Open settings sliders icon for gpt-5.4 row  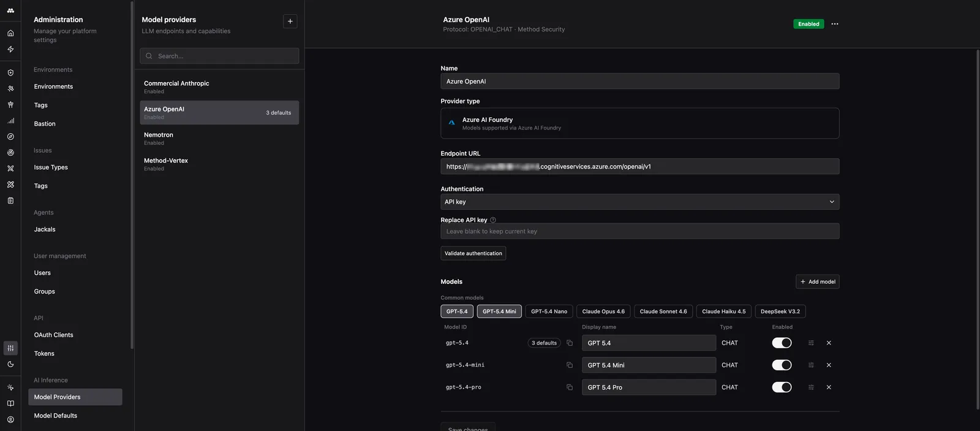point(811,343)
